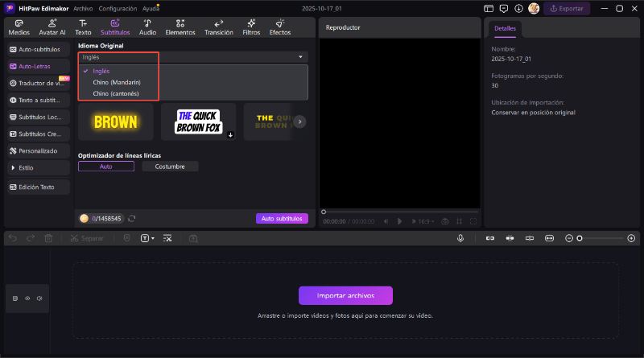Image resolution: width=644 pixels, height=358 pixels.
Task: Take a snapshot with the camera icon
Action: point(444,221)
